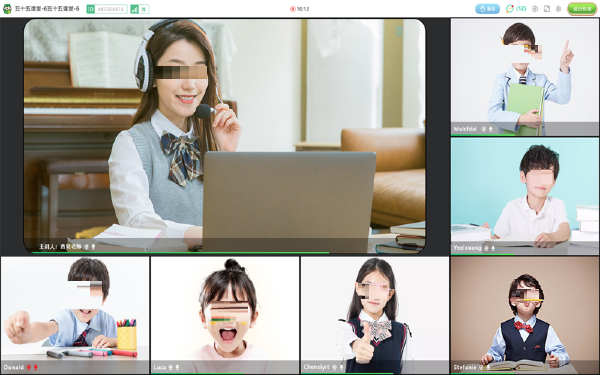Screen dimensions: 600x375
Task: Click the name label "Donald"
Action: pos(14,367)
